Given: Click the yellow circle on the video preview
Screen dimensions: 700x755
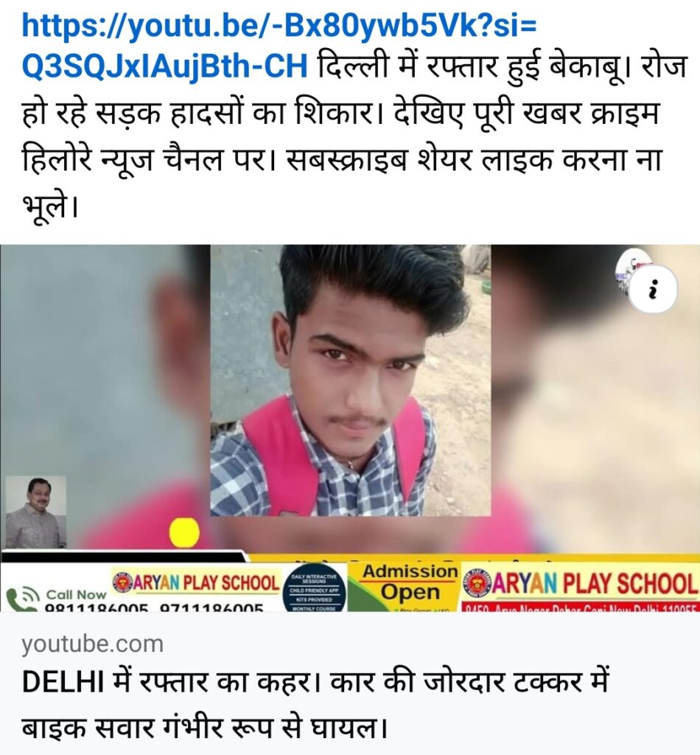Looking at the screenshot, I should tap(184, 532).
